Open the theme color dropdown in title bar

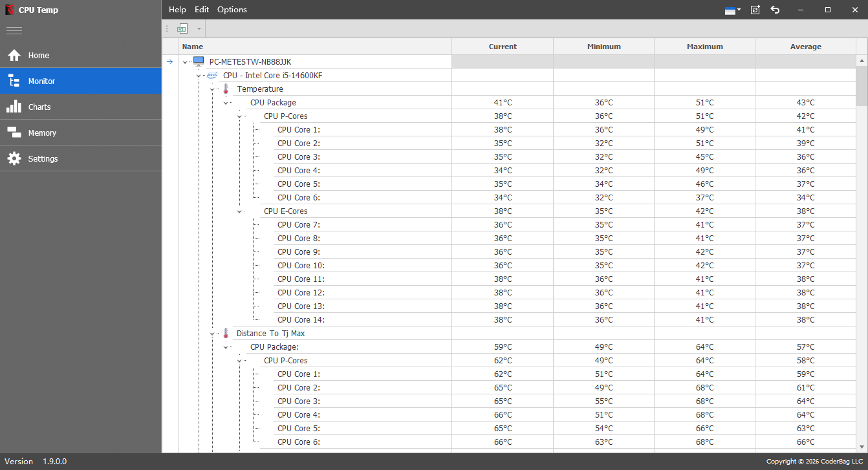click(732, 10)
